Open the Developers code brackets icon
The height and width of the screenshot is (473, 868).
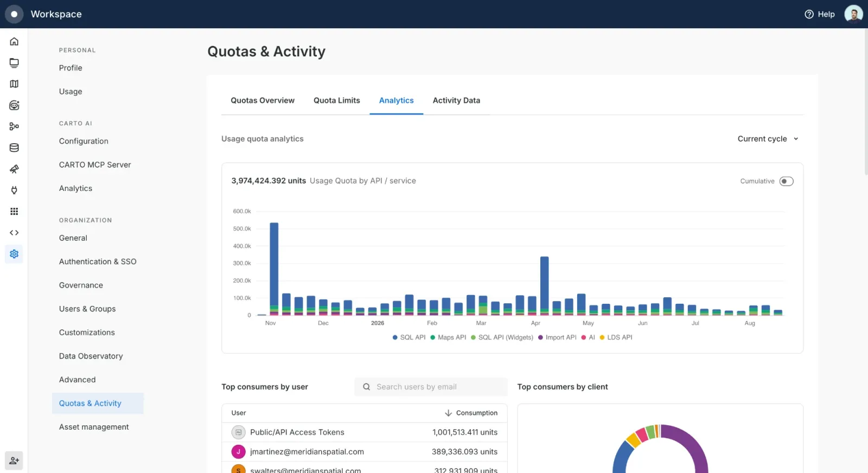click(14, 233)
